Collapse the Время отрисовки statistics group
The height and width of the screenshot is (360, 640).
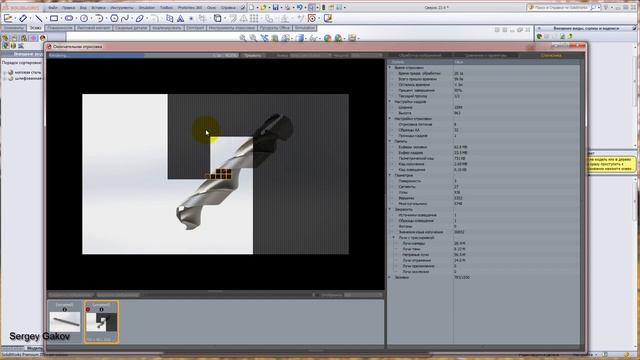pos(390,68)
